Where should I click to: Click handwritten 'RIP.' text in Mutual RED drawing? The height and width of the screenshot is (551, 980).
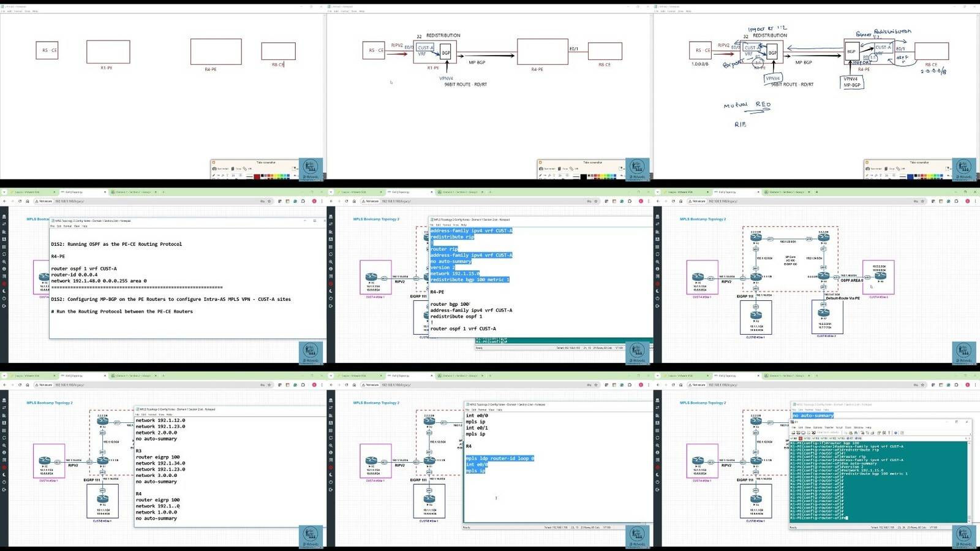(741, 124)
